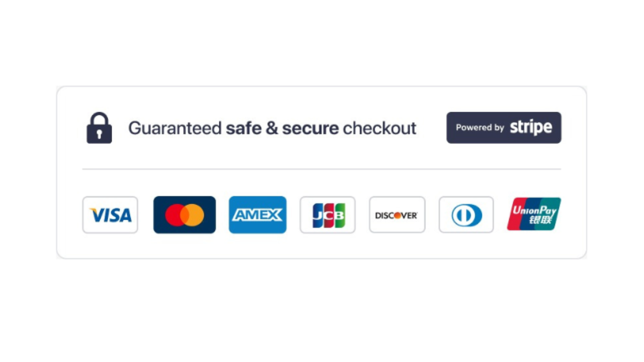Select the JCB card logo
Screen dimensions: 644x362
(328, 215)
